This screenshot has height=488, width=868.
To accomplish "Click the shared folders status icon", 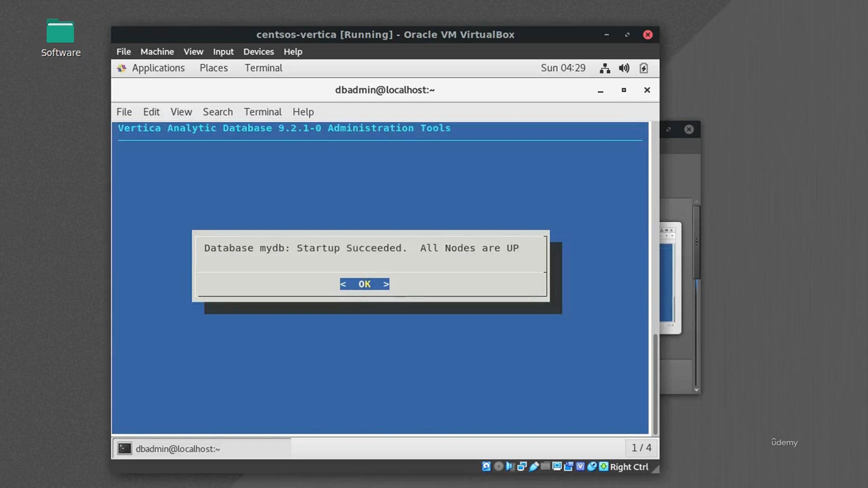I will click(545, 466).
